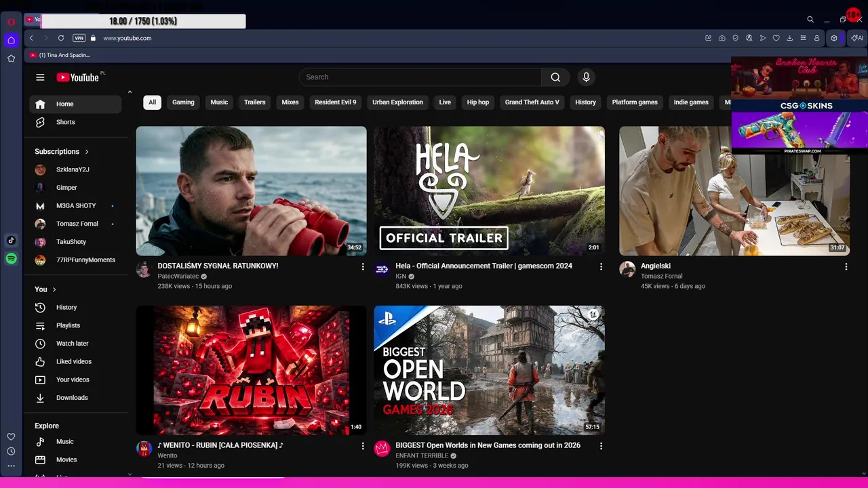Open options menu for Angielski video
Viewport: 868px width, 488px height.
[x=846, y=267]
